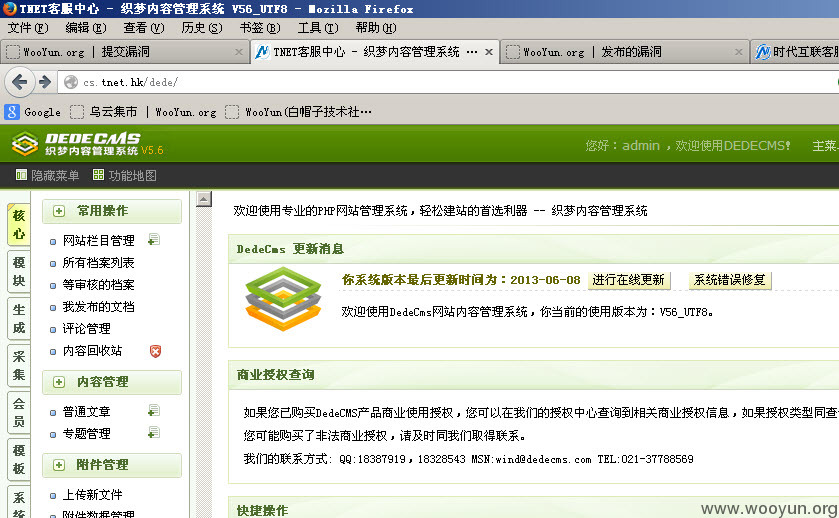Select the 模块 vertical sidebar tab
839x518 pixels.
pyautogui.click(x=19, y=272)
